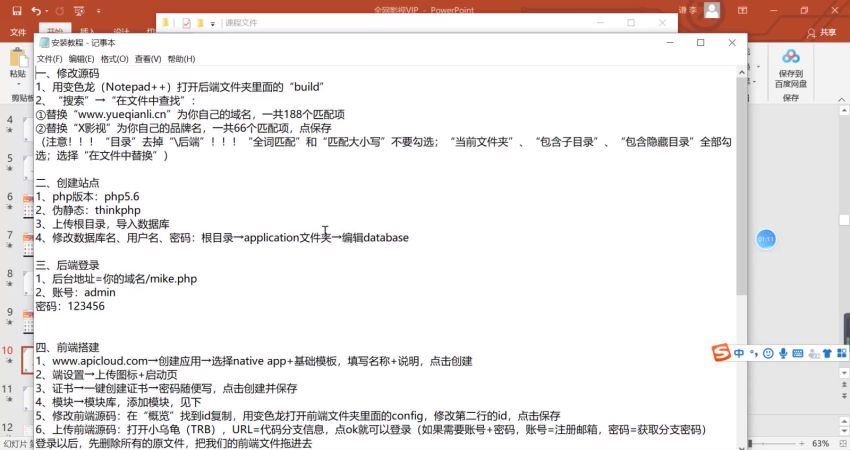The image size is (850, 450).
Task: Click the Paste clipboard icon in PowerPoint ribbon
Action: [18, 57]
